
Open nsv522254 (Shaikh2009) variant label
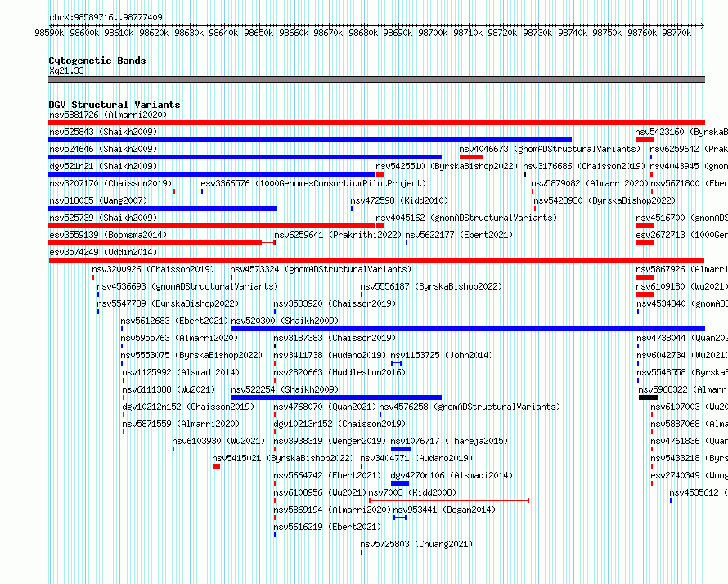click(285, 389)
